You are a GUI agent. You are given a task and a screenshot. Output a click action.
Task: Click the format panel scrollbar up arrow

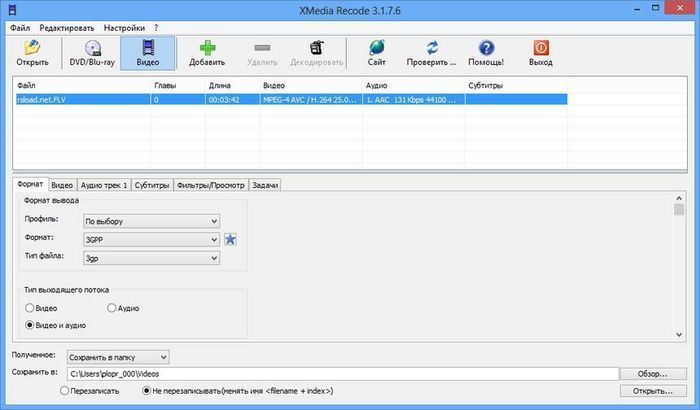point(679,198)
